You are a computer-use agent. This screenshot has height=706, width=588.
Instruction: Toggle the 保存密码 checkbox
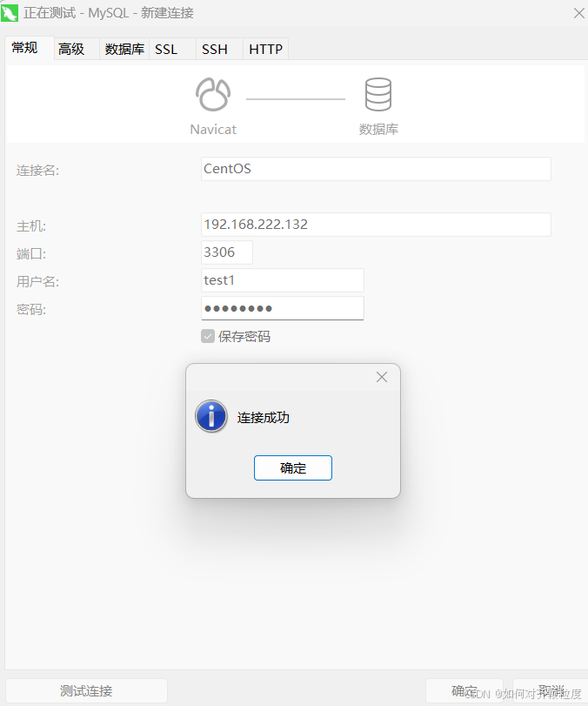coord(207,336)
